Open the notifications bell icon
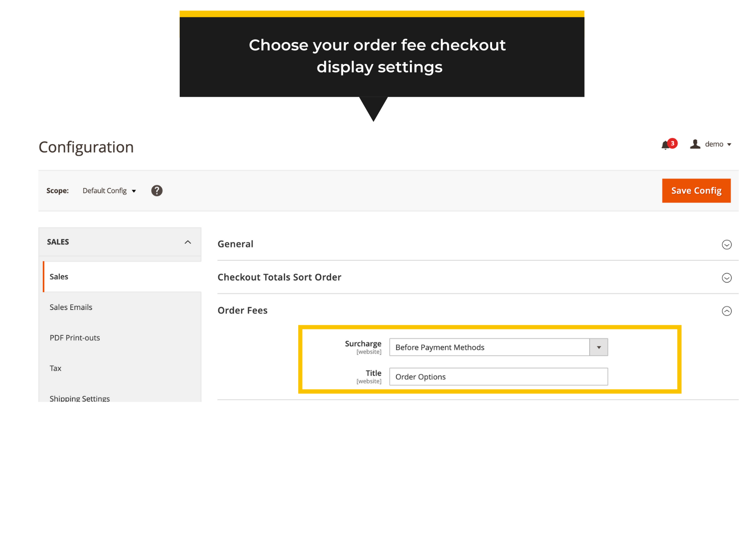The image size is (747, 560). [x=666, y=145]
